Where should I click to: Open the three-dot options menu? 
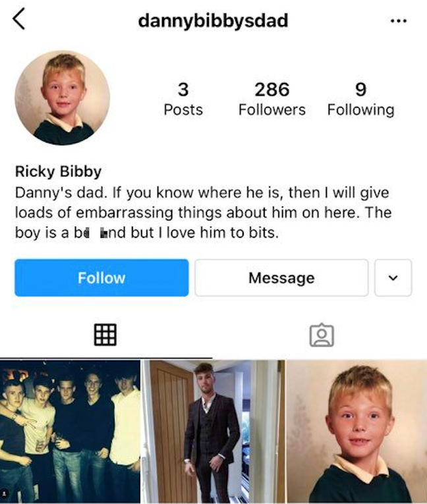[x=399, y=21]
